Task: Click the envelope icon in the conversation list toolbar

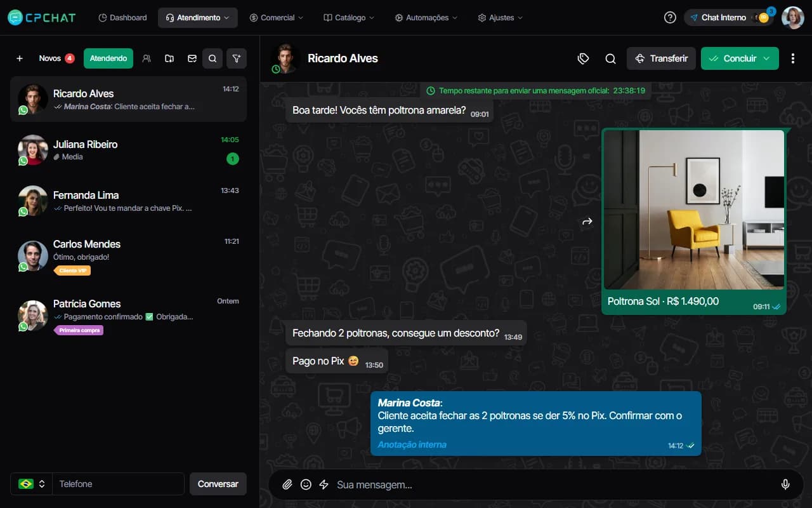Action: pos(192,58)
